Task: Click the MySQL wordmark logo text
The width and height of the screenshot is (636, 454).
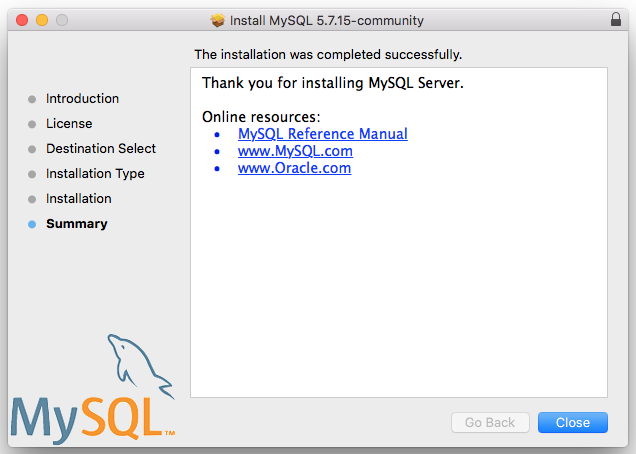Action: point(88,417)
